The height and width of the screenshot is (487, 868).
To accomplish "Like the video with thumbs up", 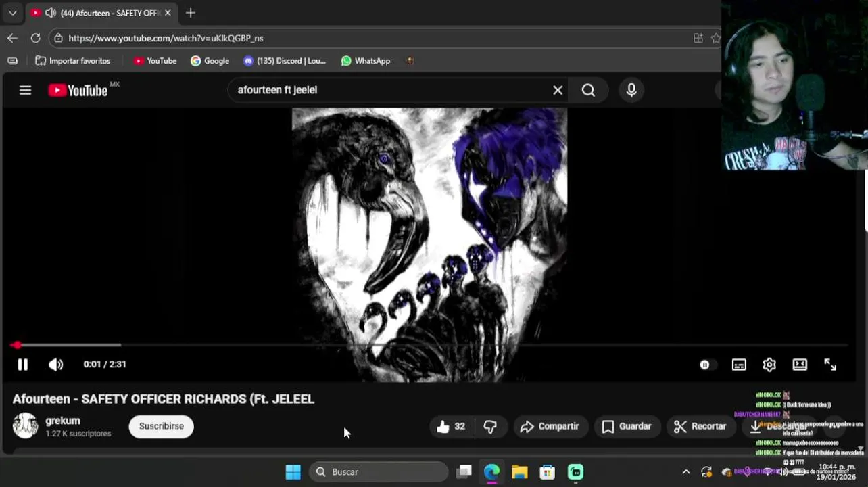I will coord(451,426).
